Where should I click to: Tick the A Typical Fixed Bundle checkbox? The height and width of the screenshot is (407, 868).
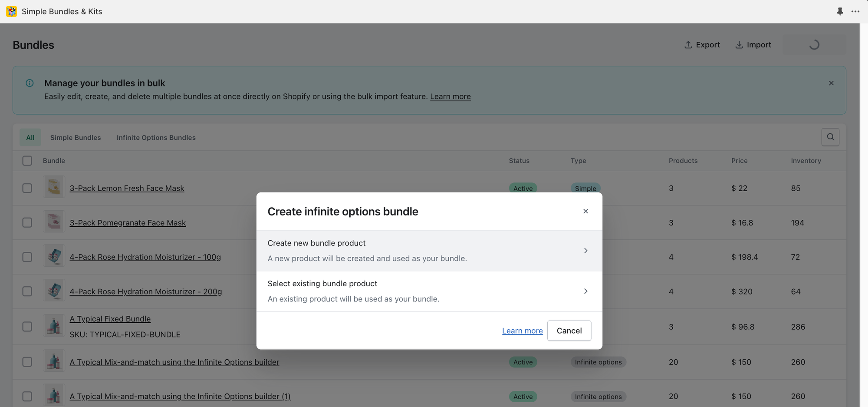(27, 327)
